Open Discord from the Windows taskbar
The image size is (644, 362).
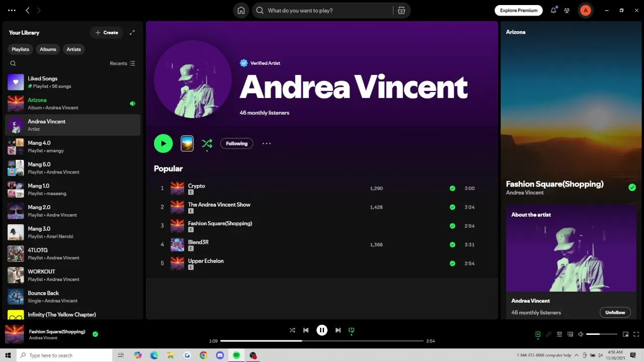pyautogui.click(x=220, y=355)
